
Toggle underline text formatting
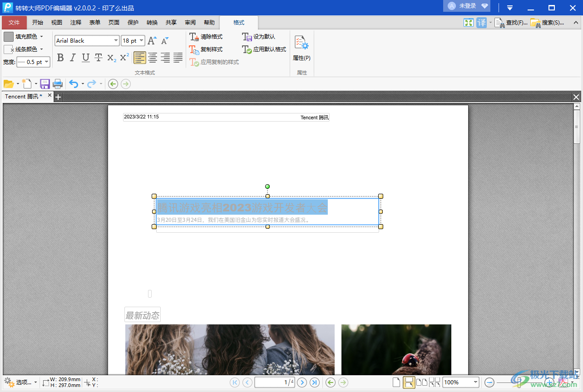(86, 58)
